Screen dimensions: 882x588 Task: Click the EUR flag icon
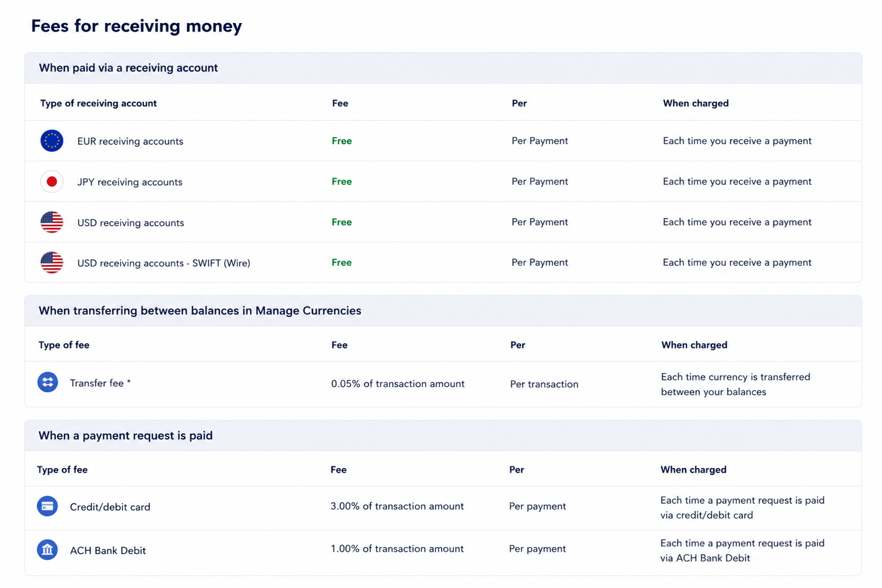[52, 141]
